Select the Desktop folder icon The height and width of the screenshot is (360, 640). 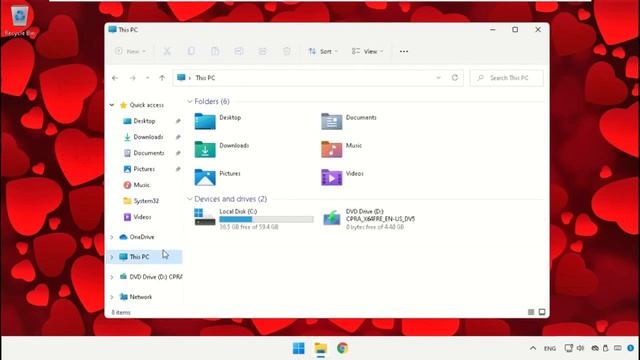point(204,121)
